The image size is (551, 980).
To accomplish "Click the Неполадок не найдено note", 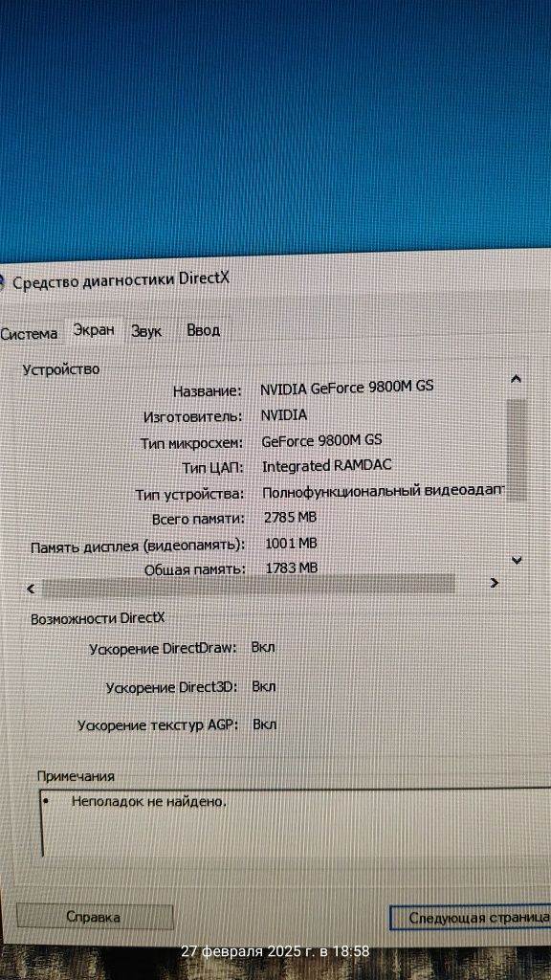I will (148, 801).
